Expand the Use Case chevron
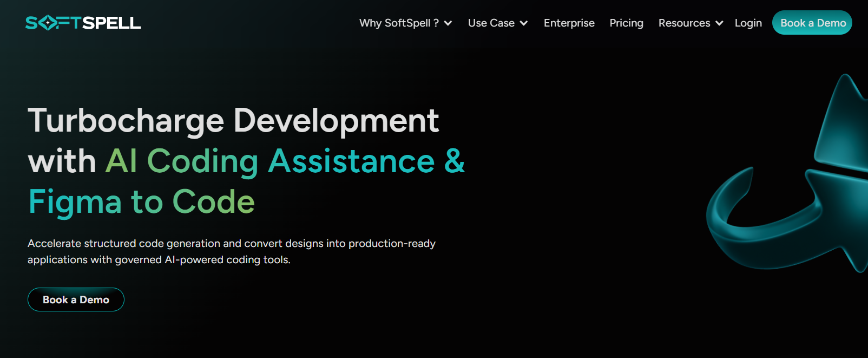The width and height of the screenshot is (868, 358). [524, 23]
